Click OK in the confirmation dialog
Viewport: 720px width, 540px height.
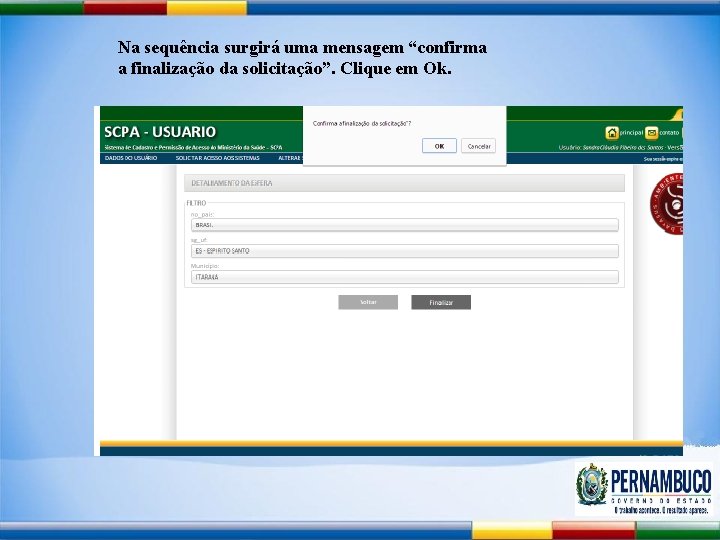439,146
